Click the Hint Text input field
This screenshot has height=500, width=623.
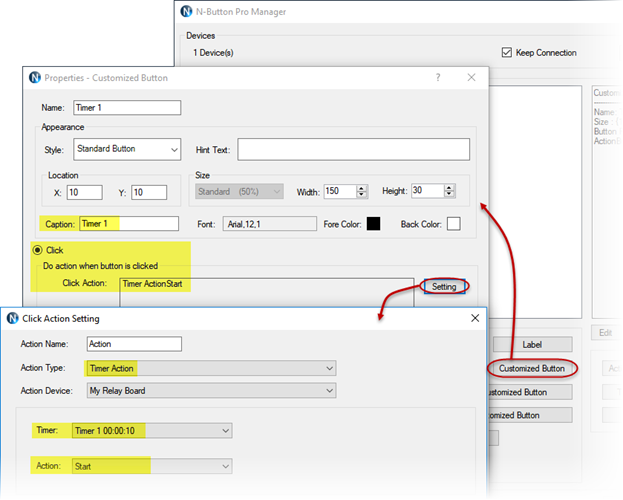click(x=354, y=149)
